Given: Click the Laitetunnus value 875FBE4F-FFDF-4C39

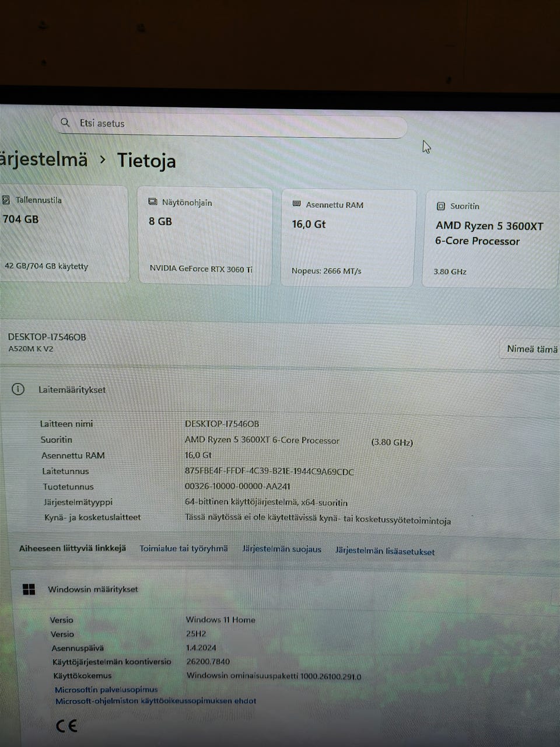Looking at the screenshot, I should coord(269,472).
